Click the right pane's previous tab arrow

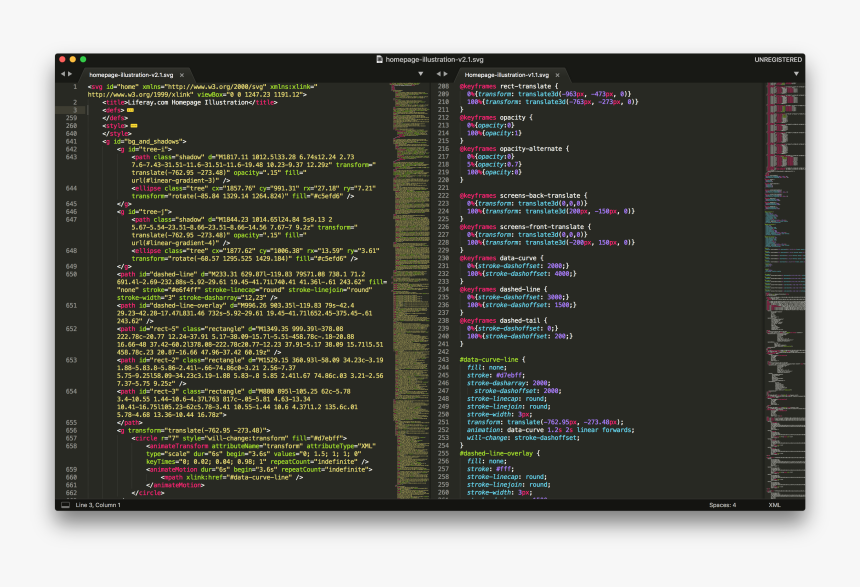click(x=440, y=74)
